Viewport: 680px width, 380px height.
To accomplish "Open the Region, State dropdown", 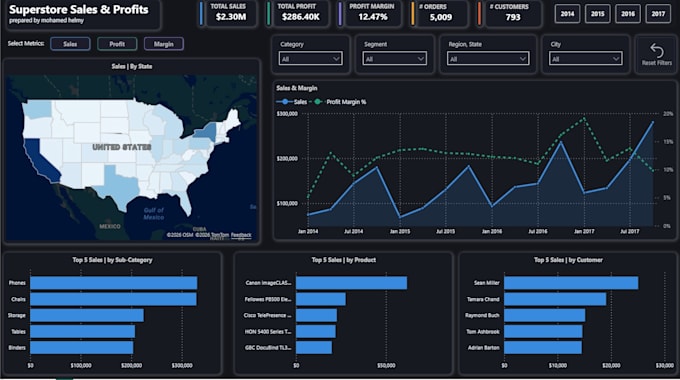I will click(x=488, y=59).
